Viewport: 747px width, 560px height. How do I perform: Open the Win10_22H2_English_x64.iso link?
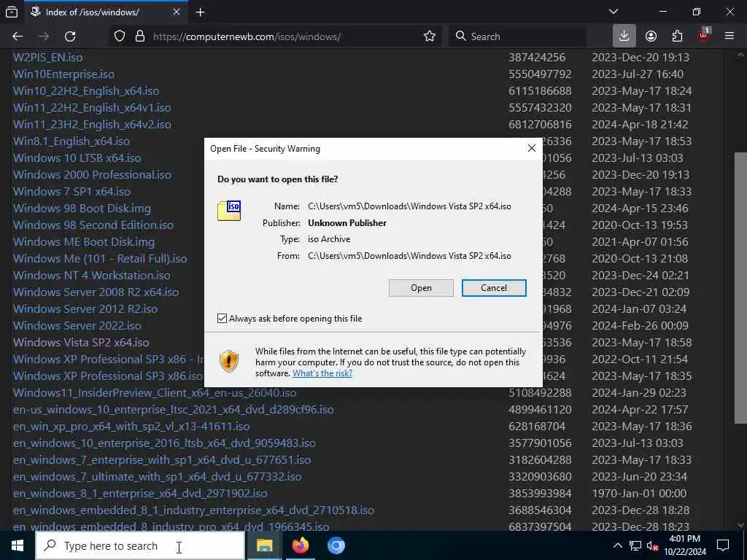[86, 90]
